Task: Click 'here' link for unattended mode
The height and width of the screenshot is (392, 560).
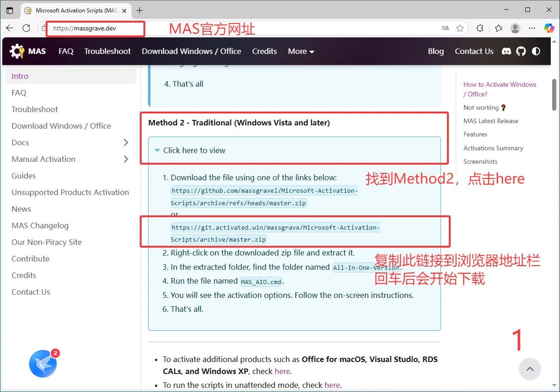Action: pos(332,385)
